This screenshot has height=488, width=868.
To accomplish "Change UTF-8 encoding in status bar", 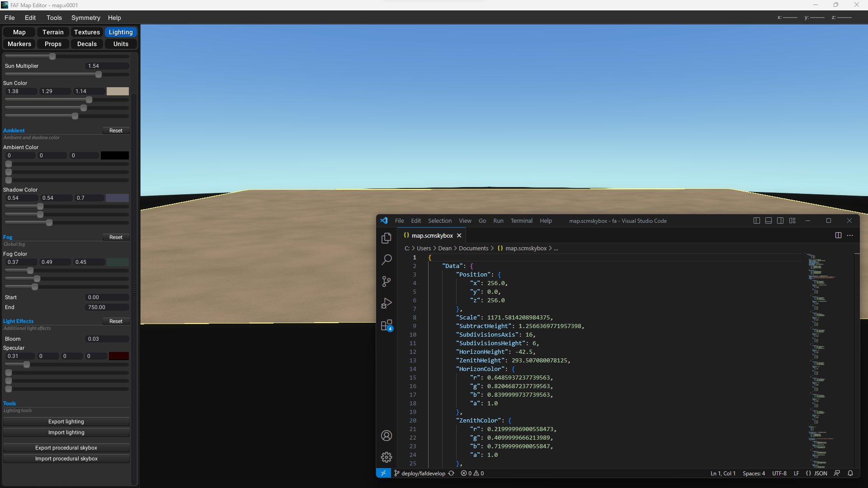I will 779,473.
